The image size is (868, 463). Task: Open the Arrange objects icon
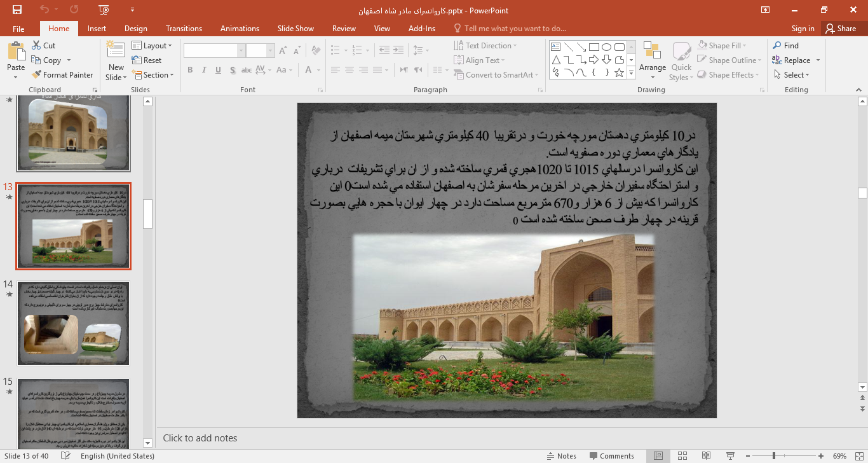652,52
